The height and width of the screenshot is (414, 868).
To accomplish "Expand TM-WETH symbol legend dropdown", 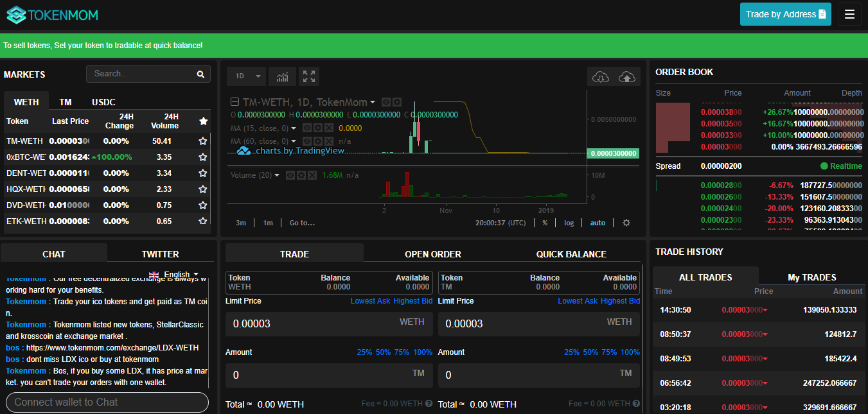I will pyautogui.click(x=373, y=103).
